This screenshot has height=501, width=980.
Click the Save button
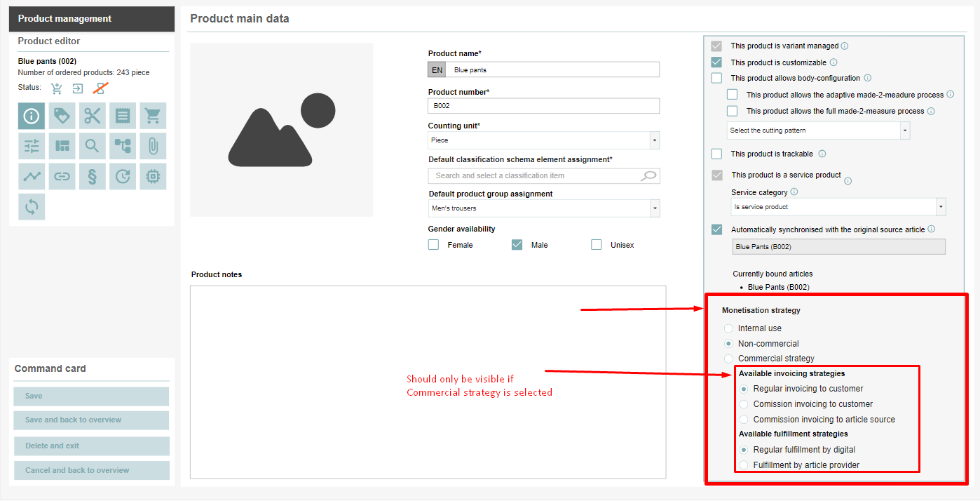coord(91,396)
